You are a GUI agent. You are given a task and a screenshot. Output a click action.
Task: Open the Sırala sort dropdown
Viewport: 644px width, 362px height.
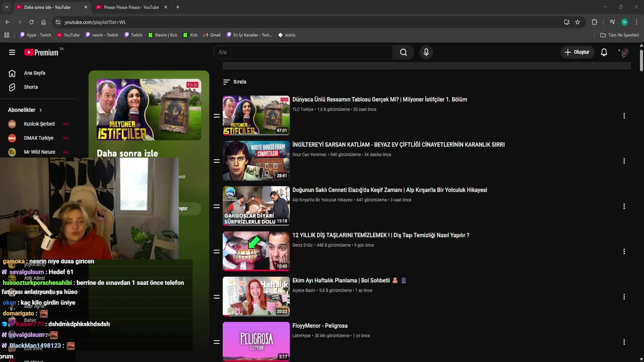tap(234, 81)
